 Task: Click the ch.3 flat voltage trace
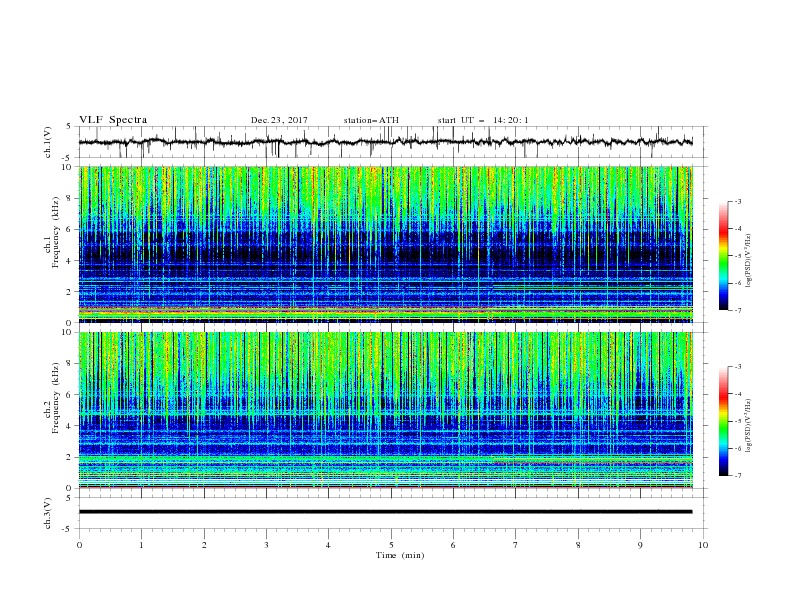pos(386,512)
